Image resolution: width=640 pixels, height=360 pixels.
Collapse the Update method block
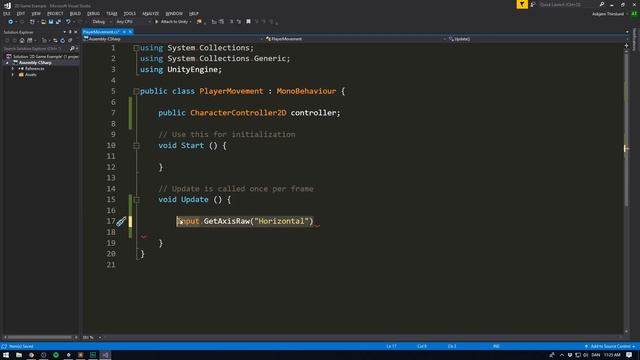click(x=136, y=200)
